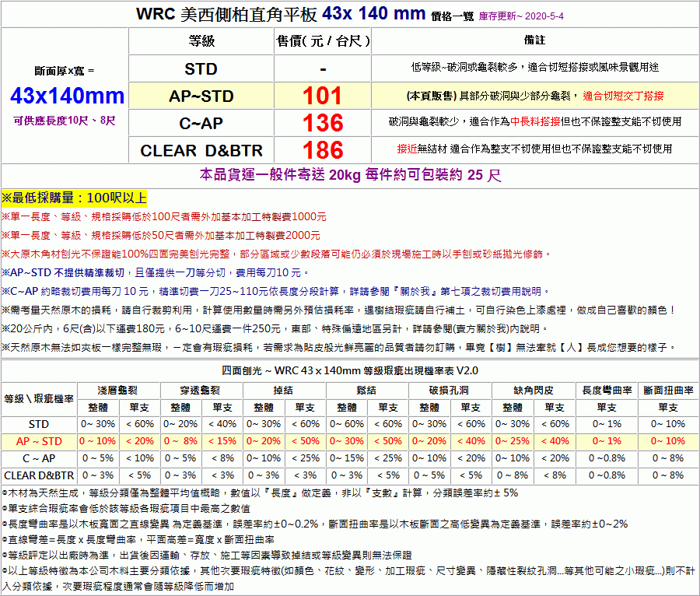Click the yellow-highlighted 最低採購量 notice
The width and height of the screenshot is (700, 596).
[74, 198]
